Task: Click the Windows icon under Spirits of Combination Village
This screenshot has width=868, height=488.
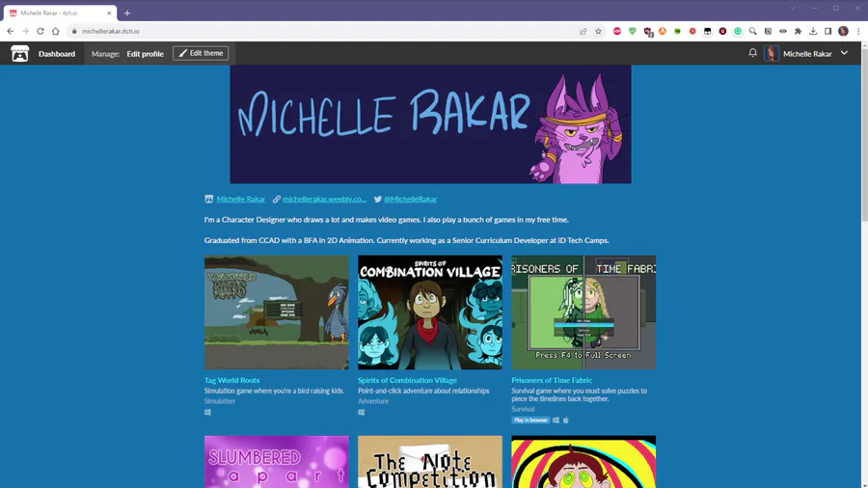Action: tap(362, 412)
